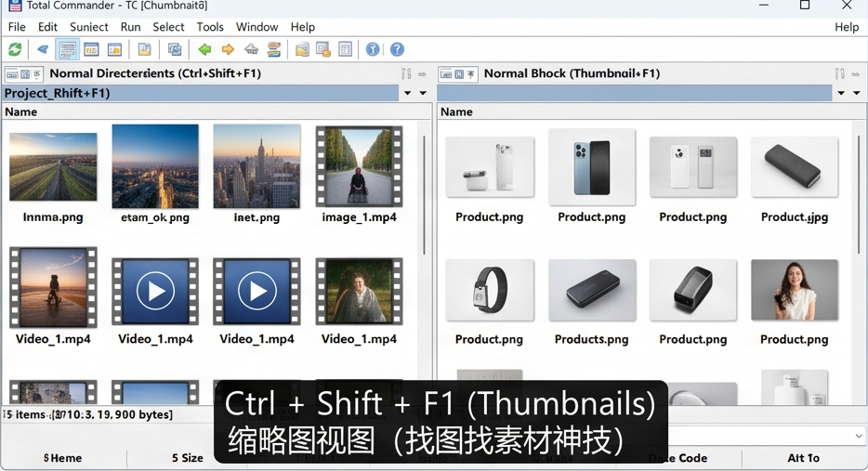Click the right panel vertical scrollbar
The width and height of the screenshot is (868, 471).
point(859,195)
